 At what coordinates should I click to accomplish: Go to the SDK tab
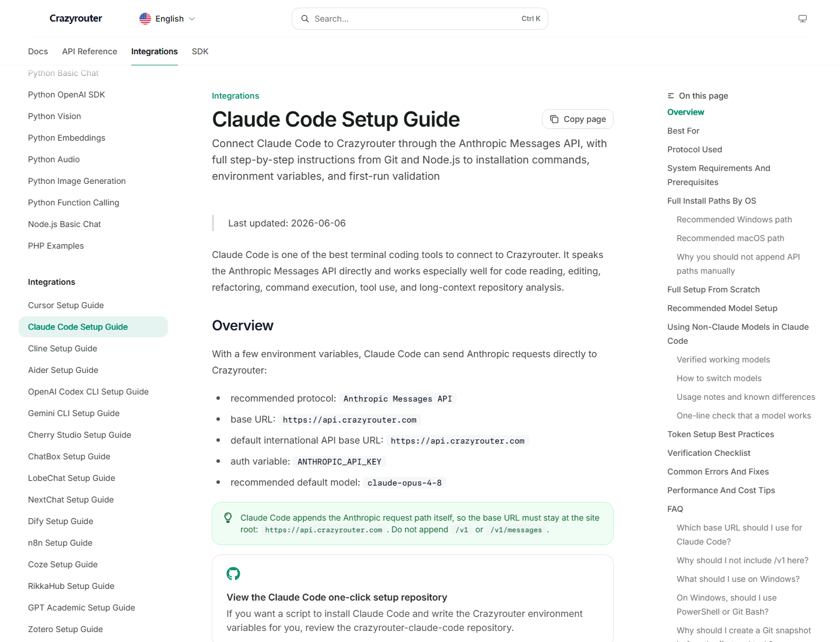200,51
